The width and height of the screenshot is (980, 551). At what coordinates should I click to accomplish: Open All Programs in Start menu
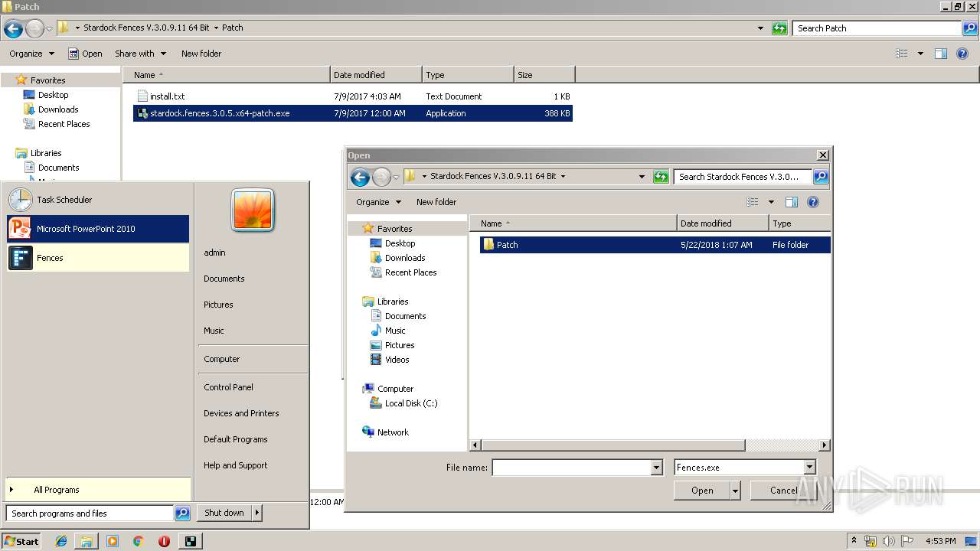(98, 490)
